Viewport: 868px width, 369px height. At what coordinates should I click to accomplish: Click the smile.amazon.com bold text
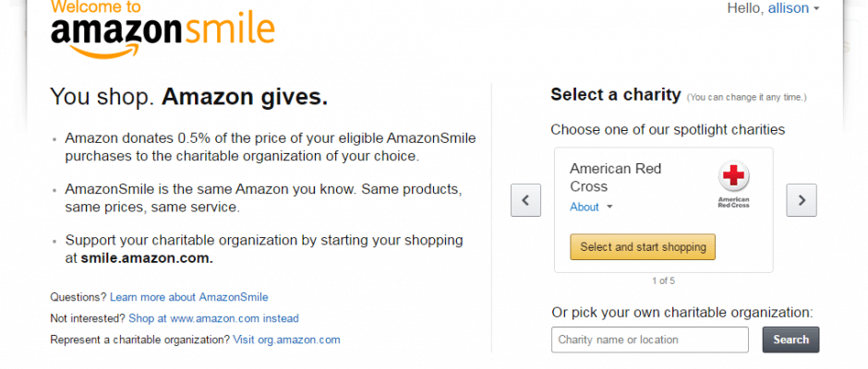coord(147,257)
